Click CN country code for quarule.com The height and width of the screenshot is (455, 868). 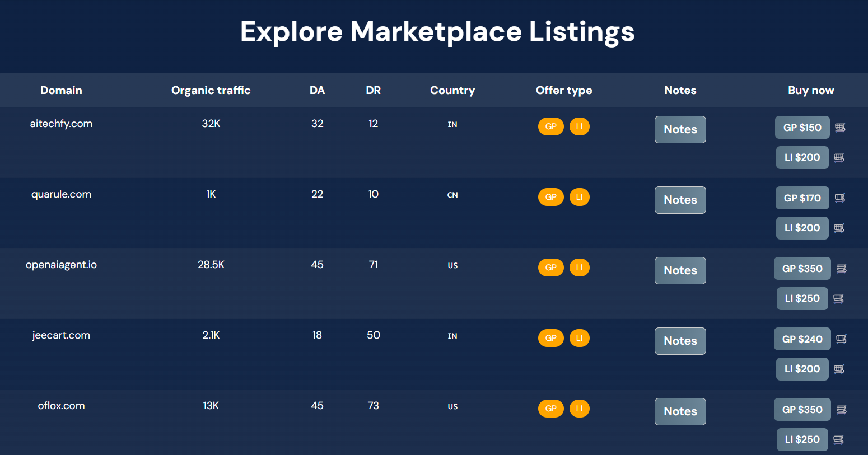(452, 195)
